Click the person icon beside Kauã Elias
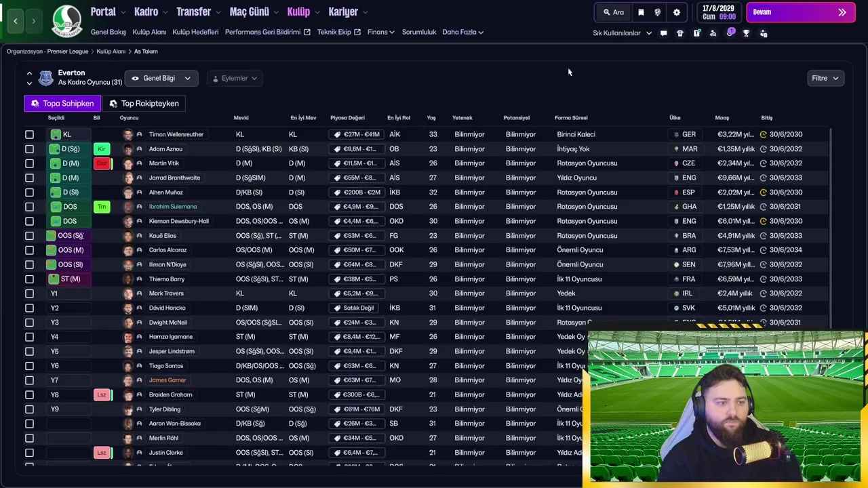The width and height of the screenshot is (868, 488). (139, 236)
